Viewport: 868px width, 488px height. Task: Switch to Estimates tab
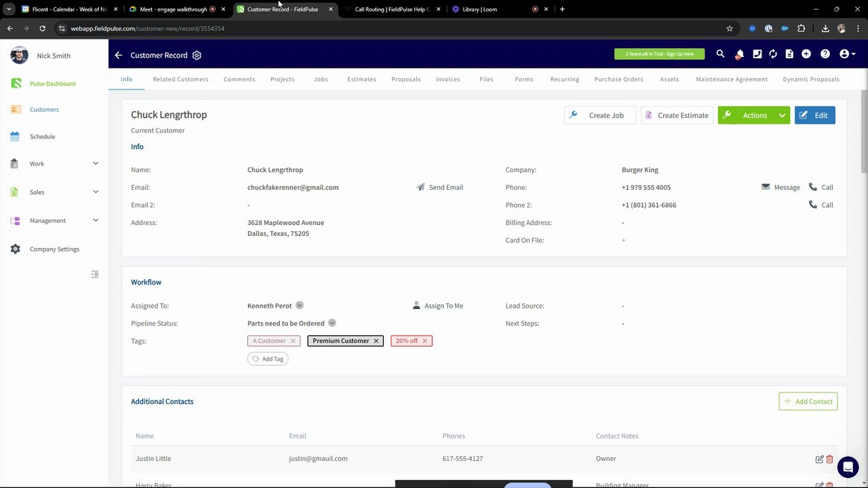pos(361,79)
